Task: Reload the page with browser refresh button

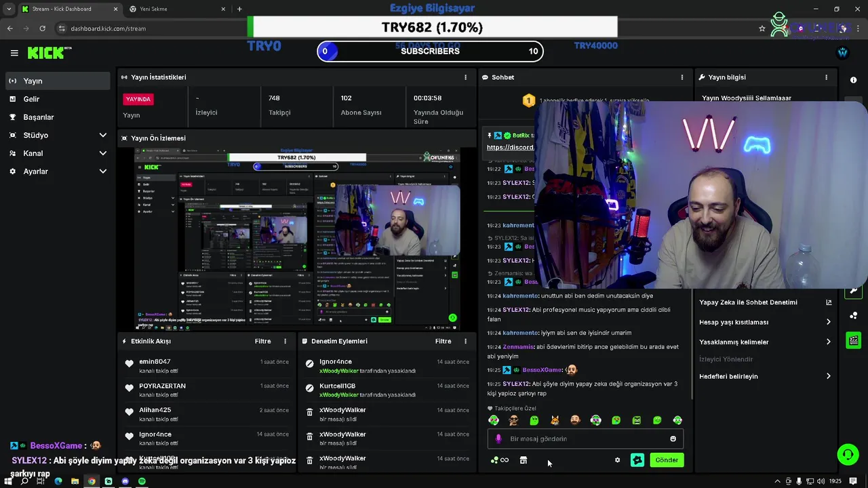Action: (x=42, y=28)
